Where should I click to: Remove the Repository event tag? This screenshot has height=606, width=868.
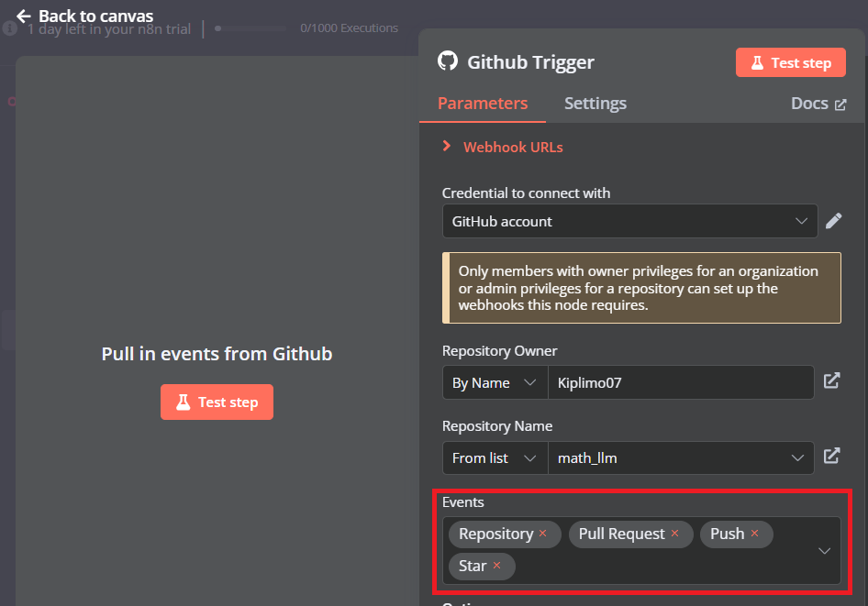point(542,533)
